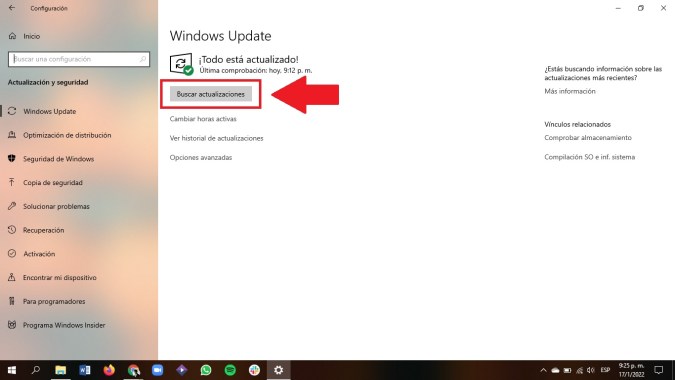Click the Buscar actualizaciones button
Image resolution: width=675 pixels, height=380 pixels.
(211, 94)
